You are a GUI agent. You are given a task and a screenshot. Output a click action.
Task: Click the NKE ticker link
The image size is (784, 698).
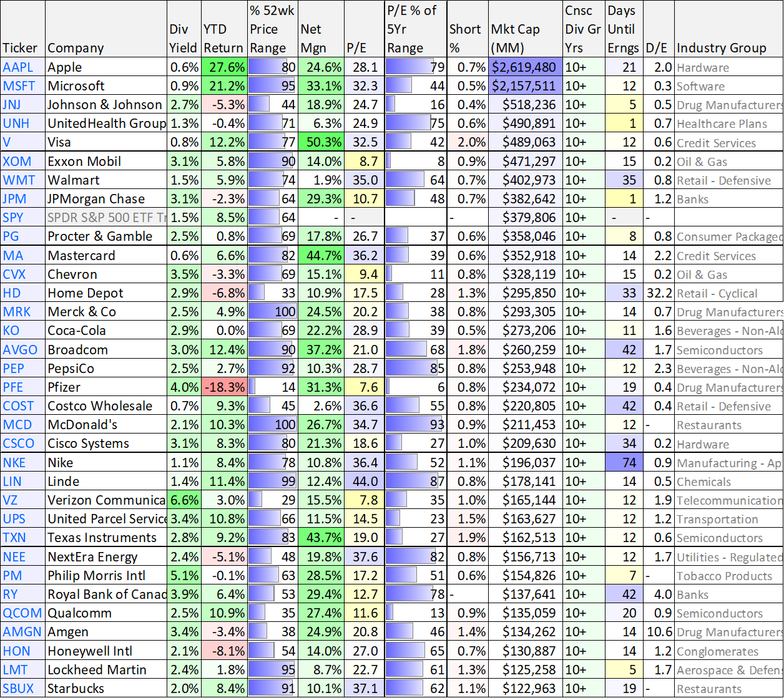pos(14,463)
